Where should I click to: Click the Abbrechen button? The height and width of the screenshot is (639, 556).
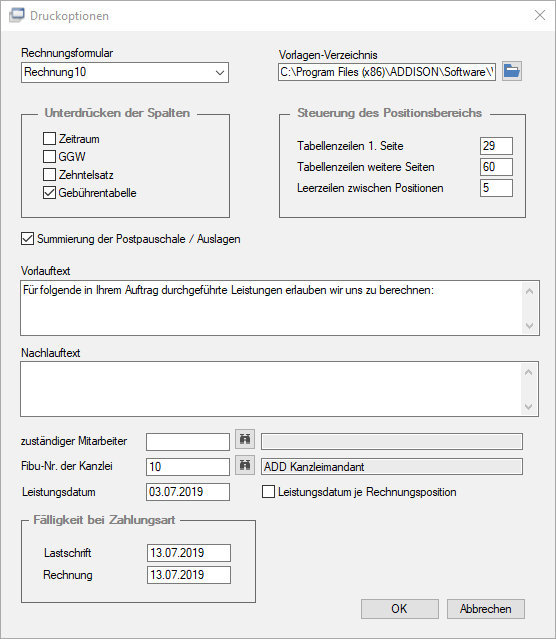tap(485, 609)
